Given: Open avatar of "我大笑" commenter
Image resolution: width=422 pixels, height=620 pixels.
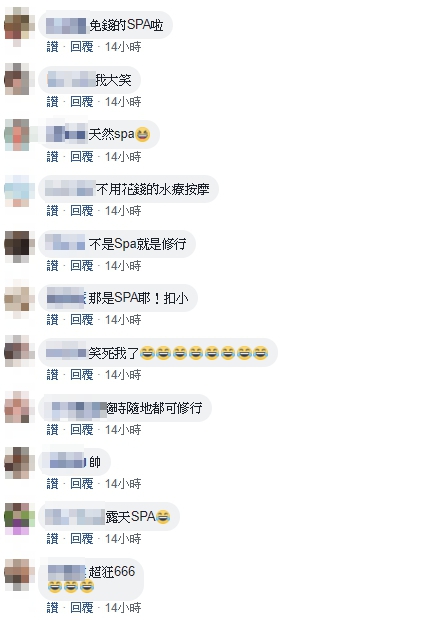Looking at the screenshot, I should [x=17, y=79].
